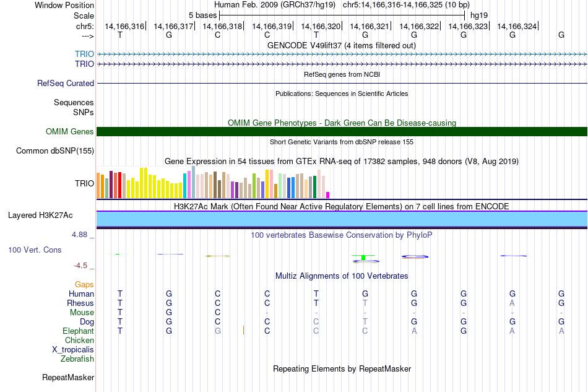This screenshot has width=588, height=392.
Task: Open the dbSNP release 155 track title
Action: pos(342,142)
